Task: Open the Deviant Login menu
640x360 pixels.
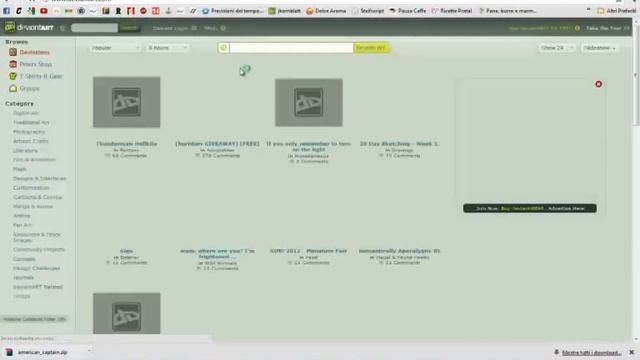Action: tap(174, 28)
